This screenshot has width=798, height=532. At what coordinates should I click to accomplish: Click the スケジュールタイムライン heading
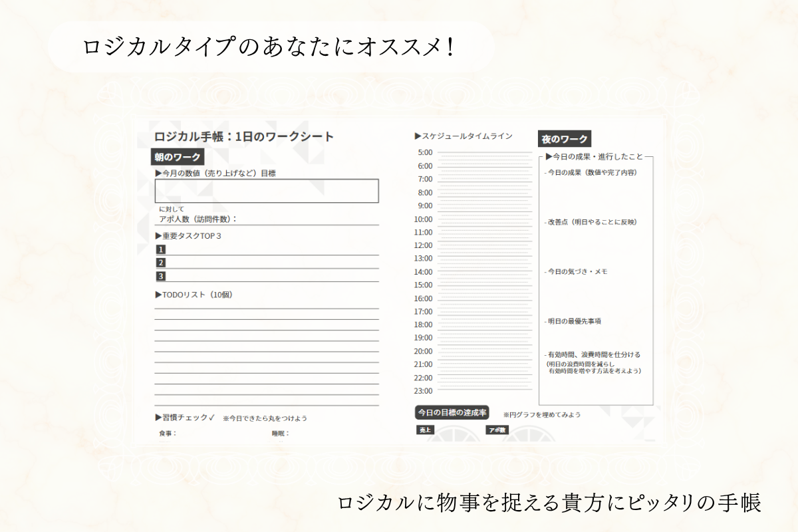464,136
